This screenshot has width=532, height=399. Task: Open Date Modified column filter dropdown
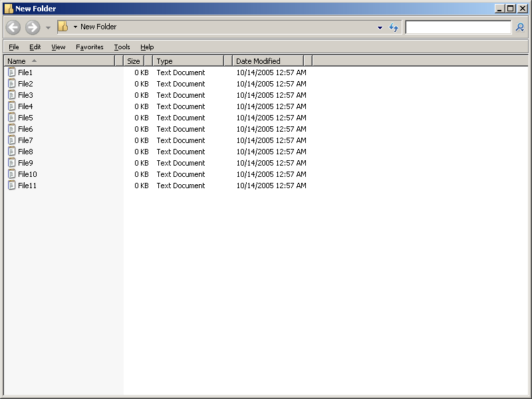click(x=308, y=61)
